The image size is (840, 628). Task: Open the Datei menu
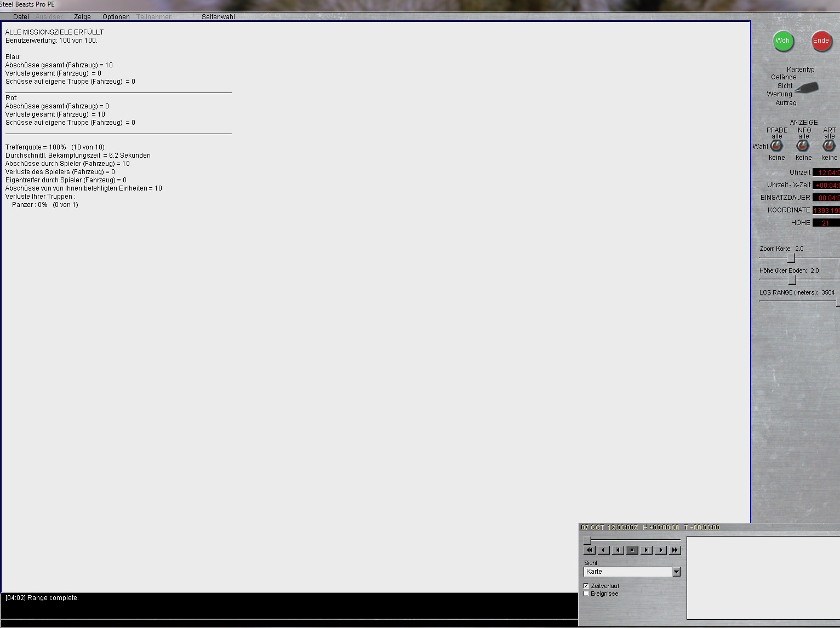point(21,17)
